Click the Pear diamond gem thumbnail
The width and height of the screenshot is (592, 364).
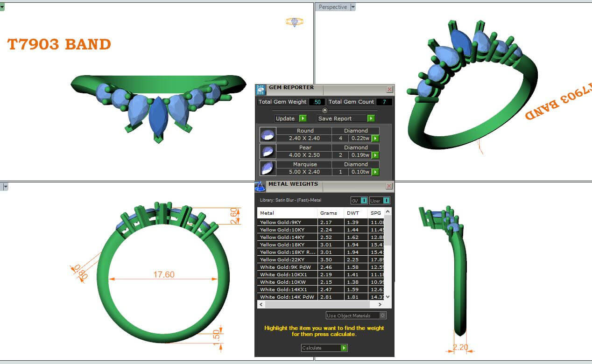(268, 152)
